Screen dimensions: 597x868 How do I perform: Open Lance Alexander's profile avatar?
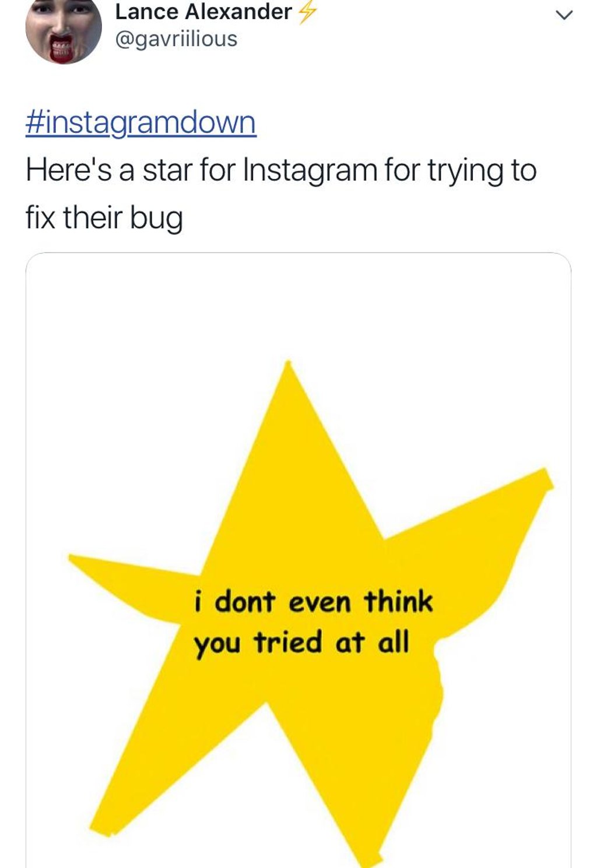(x=63, y=30)
